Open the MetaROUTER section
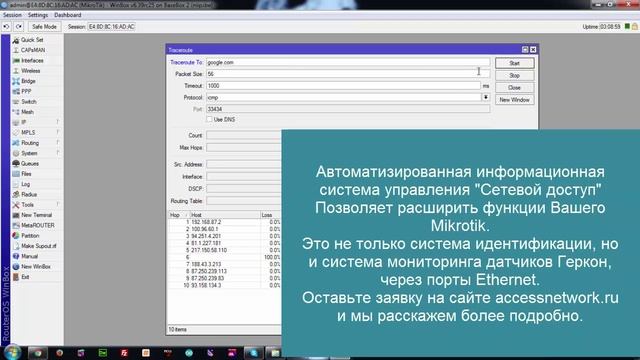Screen dimensions: 640x360 (x=38, y=225)
